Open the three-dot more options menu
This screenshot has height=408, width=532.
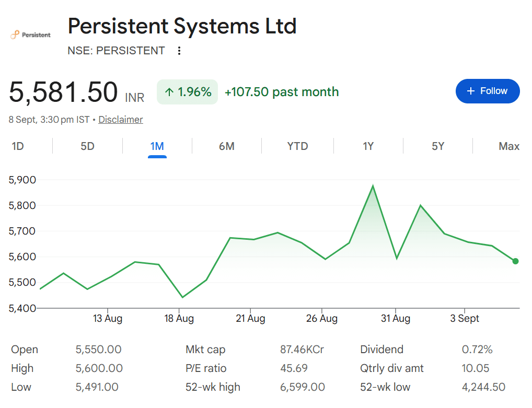tap(179, 51)
